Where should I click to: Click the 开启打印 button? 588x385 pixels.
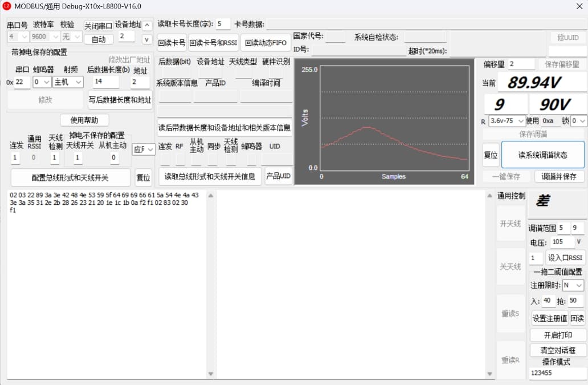pos(558,335)
